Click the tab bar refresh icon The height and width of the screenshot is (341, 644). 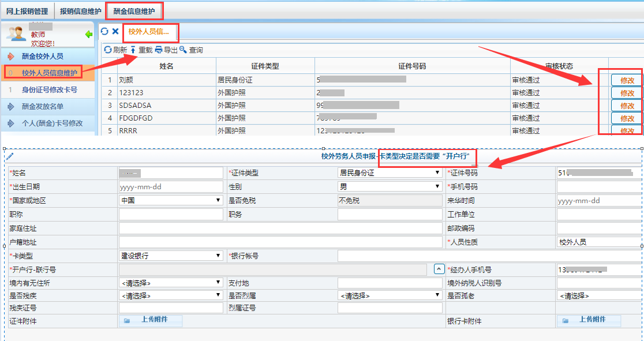104,31
